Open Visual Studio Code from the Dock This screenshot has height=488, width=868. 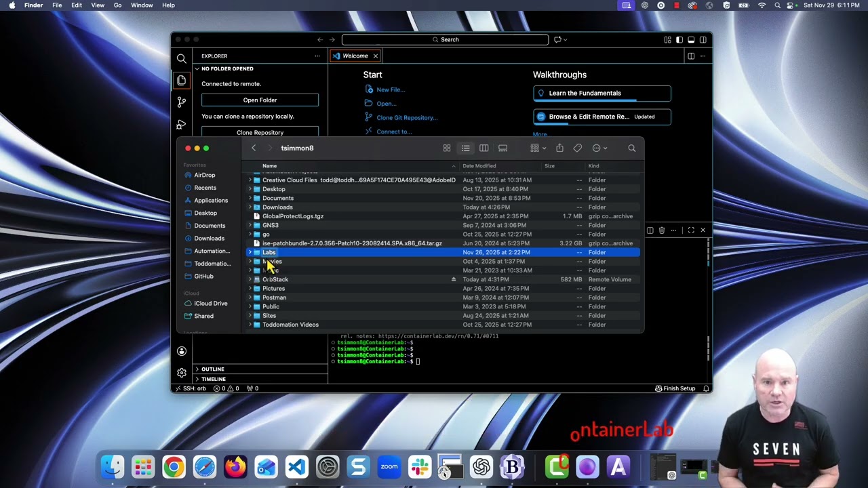(x=296, y=467)
